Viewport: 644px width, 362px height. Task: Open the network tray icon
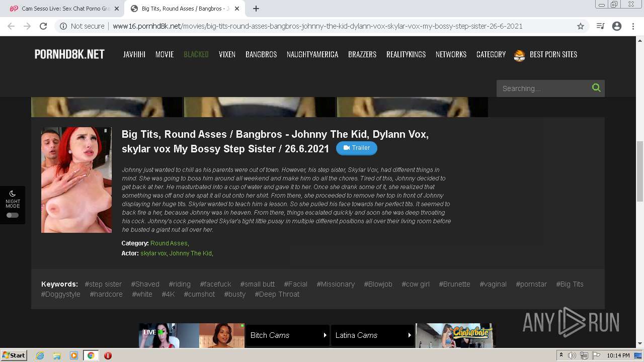584,355
